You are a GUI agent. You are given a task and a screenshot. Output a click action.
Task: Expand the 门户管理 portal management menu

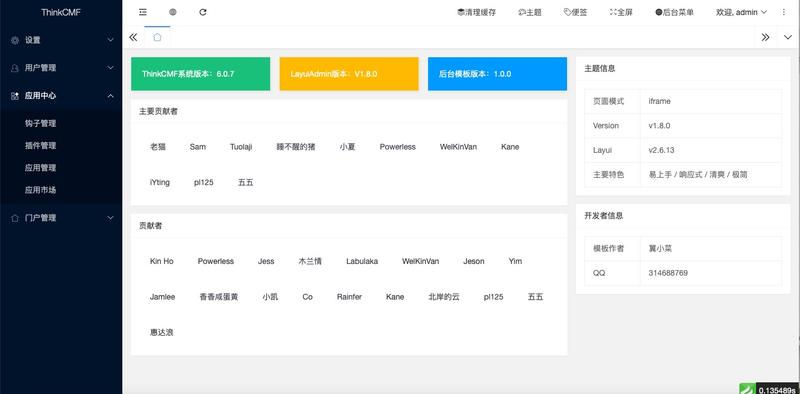(x=61, y=218)
